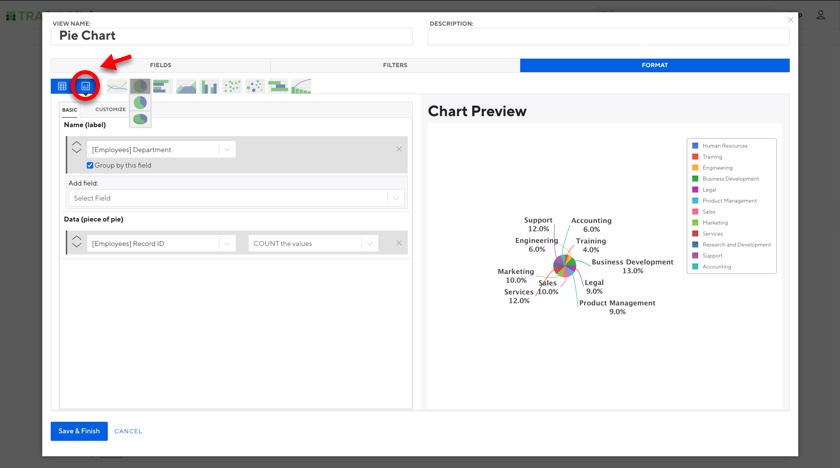Switch to the Fields tab
This screenshot has width=840, height=468.
coord(160,65)
